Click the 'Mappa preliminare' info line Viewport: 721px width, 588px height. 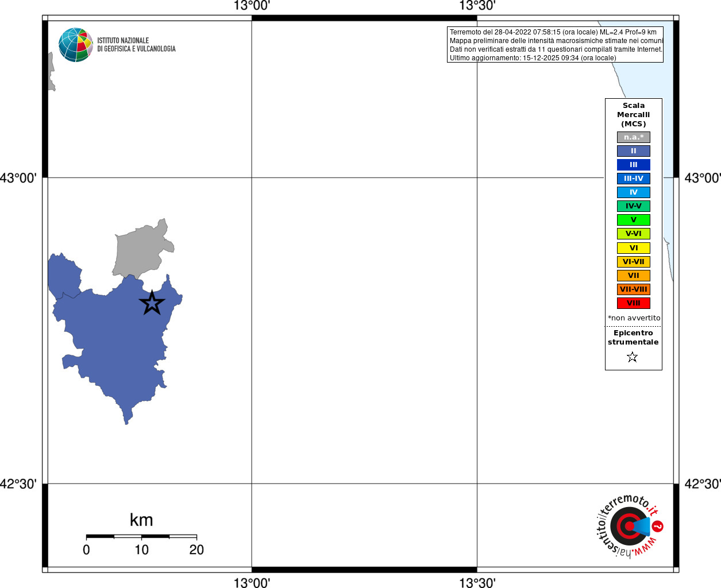(556, 41)
